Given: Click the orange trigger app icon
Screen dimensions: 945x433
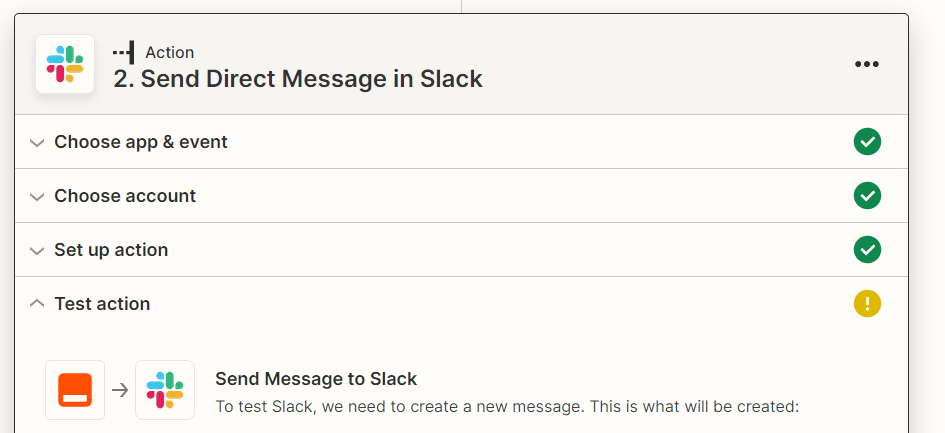Looking at the screenshot, I should 75,390.
